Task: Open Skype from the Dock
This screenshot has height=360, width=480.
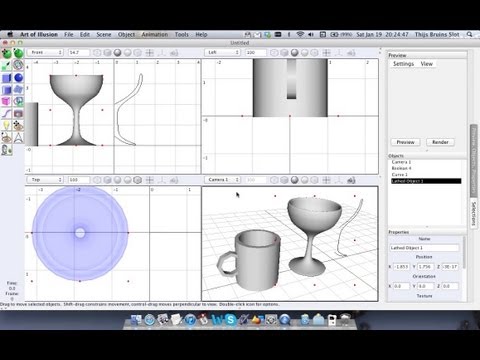Action: click(x=230, y=320)
